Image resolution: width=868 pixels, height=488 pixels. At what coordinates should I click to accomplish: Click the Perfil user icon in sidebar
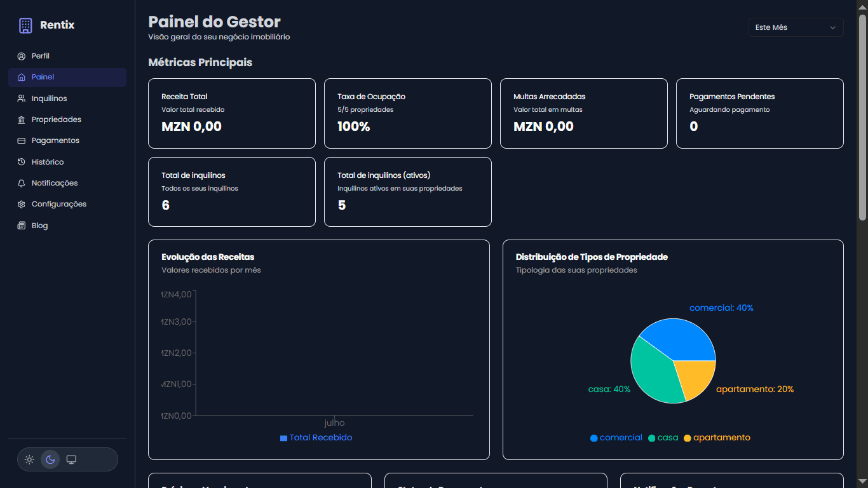click(22, 56)
